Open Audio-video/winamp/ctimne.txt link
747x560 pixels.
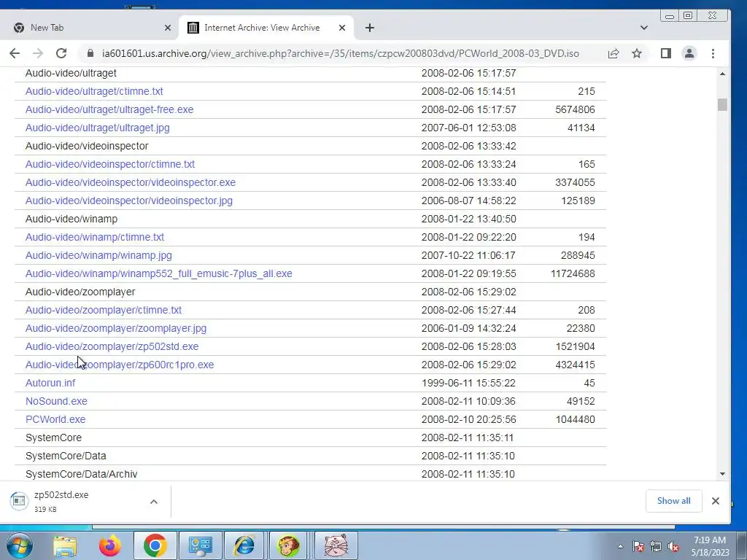point(95,237)
